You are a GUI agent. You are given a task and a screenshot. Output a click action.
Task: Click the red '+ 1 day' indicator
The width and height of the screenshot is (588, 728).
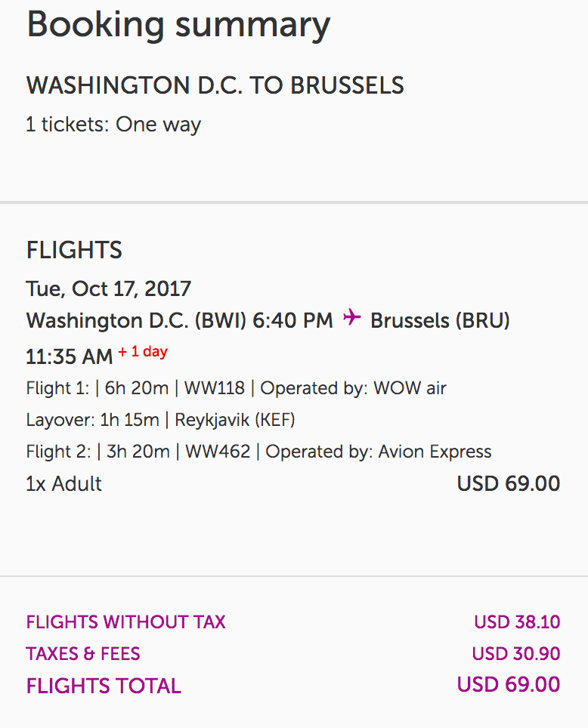pos(143,352)
